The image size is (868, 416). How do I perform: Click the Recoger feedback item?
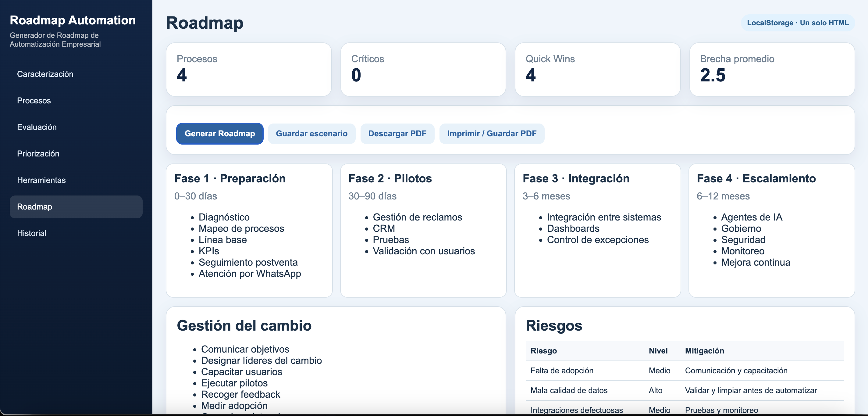[x=240, y=394]
